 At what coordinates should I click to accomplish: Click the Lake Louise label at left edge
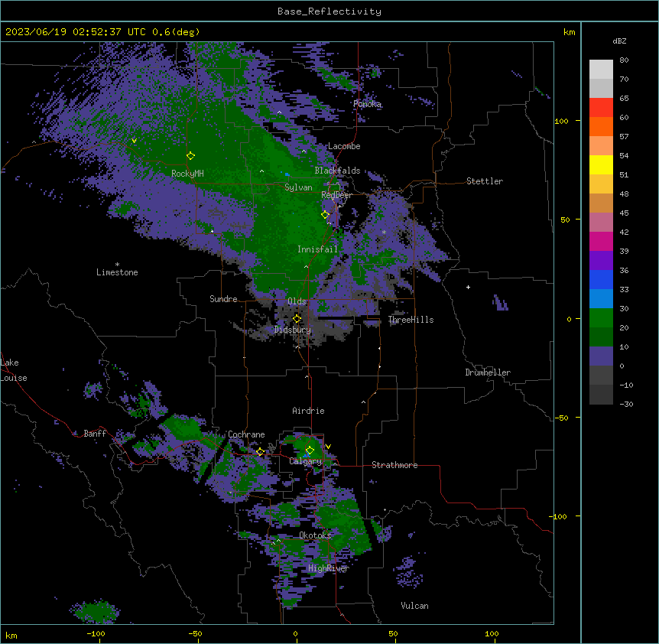point(14,370)
